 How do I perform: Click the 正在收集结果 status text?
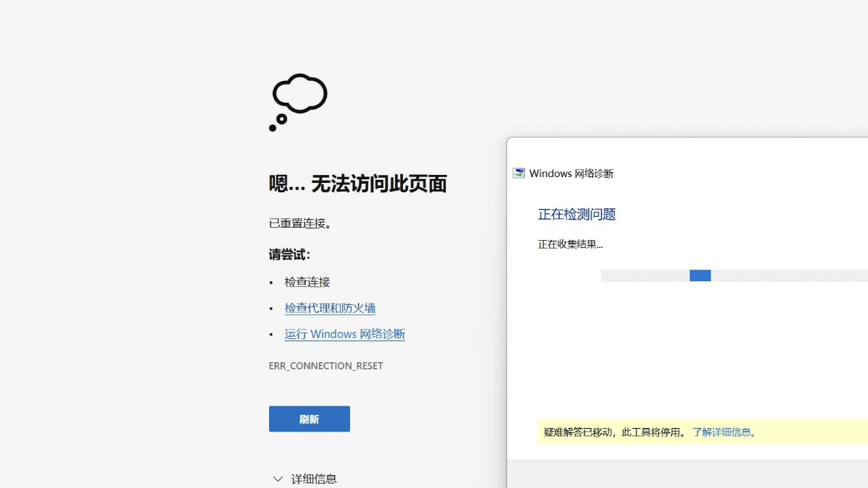click(x=570, y=244)
